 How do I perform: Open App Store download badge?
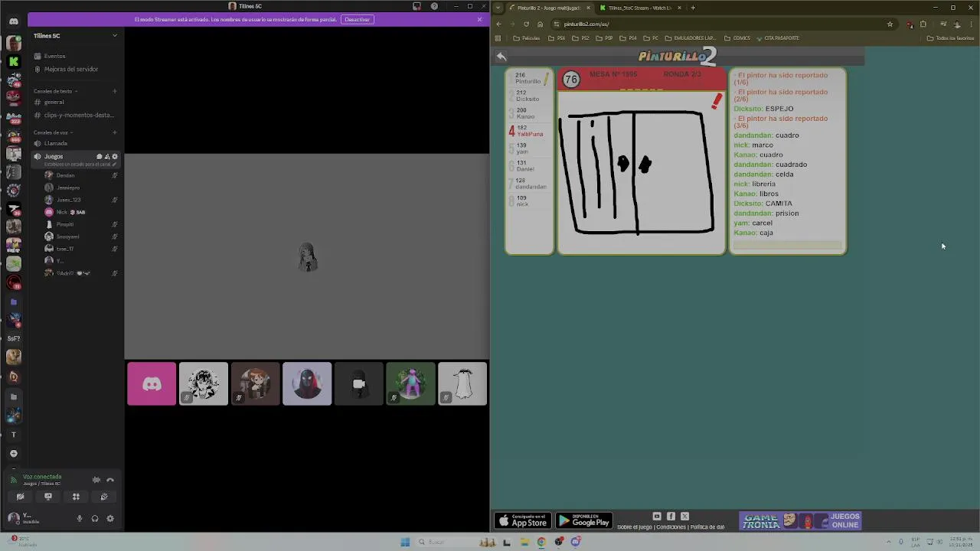[x=524, y=521]
